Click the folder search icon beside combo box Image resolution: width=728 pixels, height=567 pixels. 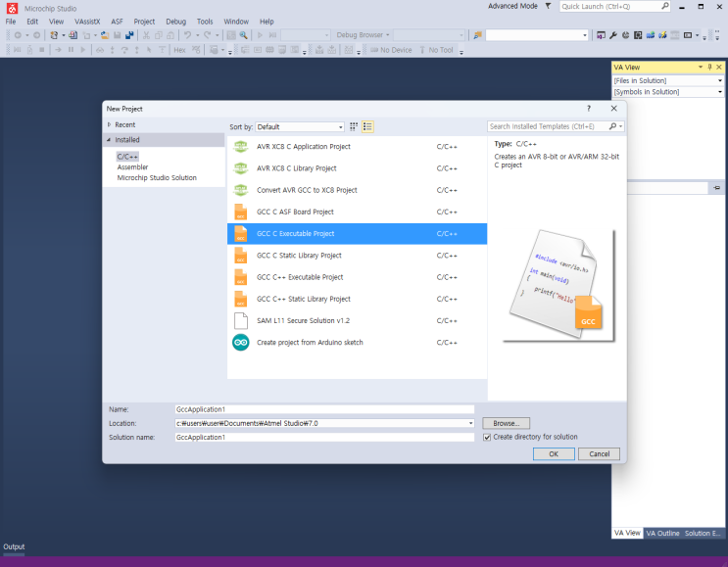pos(477,35)
